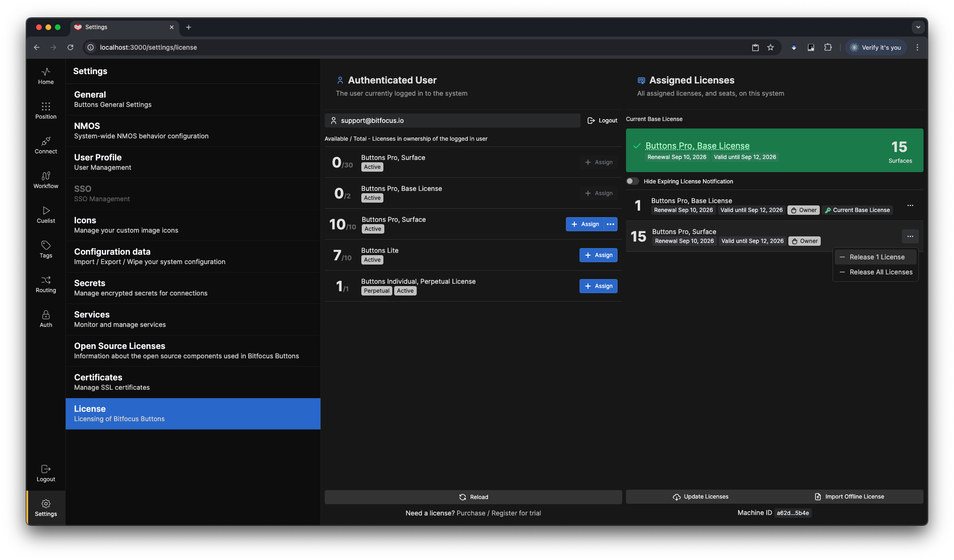Open Icons settings

193,225
